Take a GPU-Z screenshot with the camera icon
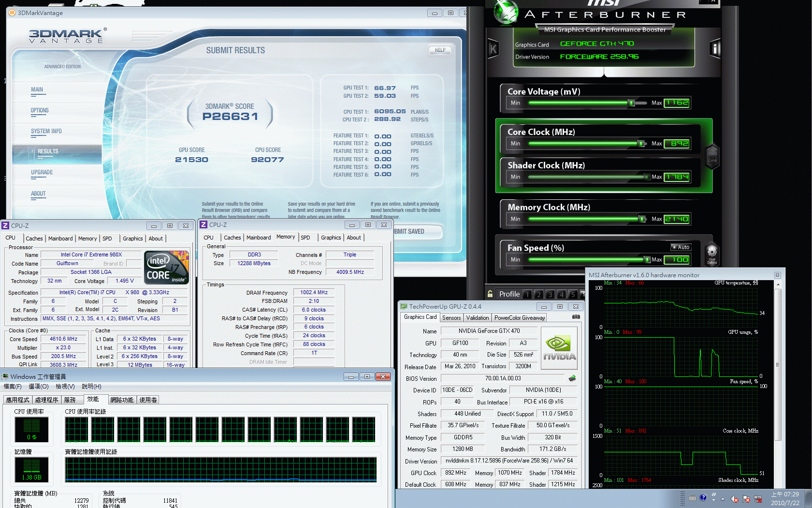The height and width of the screenshot is (508, 812). 576,317
